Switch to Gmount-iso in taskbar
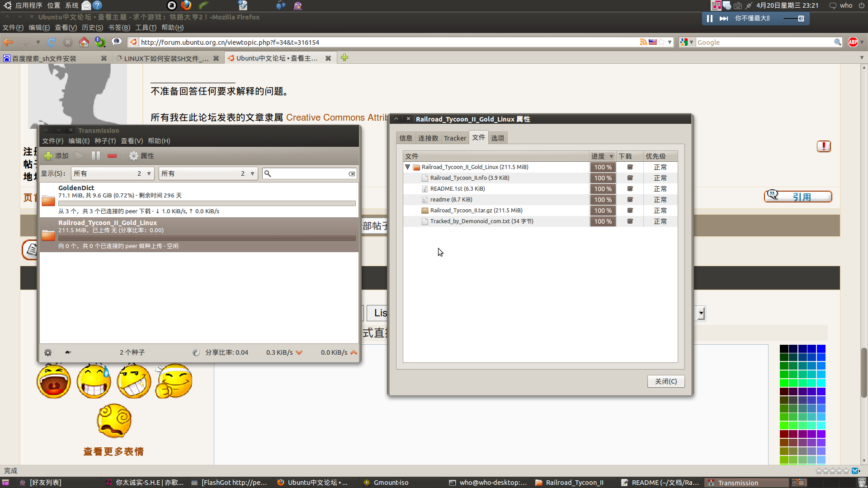Image resolution: width=868 pixels, height=488 pixels. (x=391, y=483)
